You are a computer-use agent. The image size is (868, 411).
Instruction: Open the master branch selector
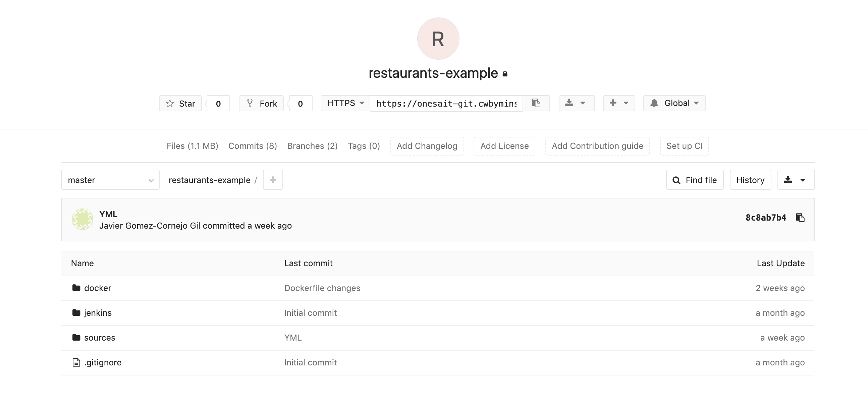[110, 180]
